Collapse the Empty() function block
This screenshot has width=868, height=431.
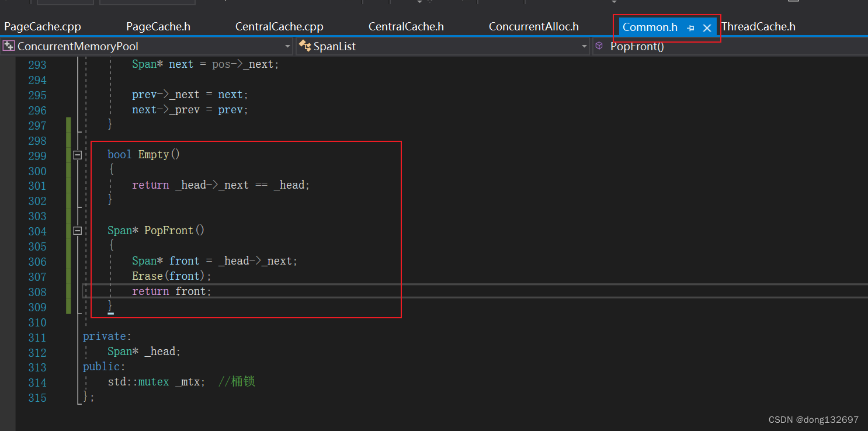77,155
